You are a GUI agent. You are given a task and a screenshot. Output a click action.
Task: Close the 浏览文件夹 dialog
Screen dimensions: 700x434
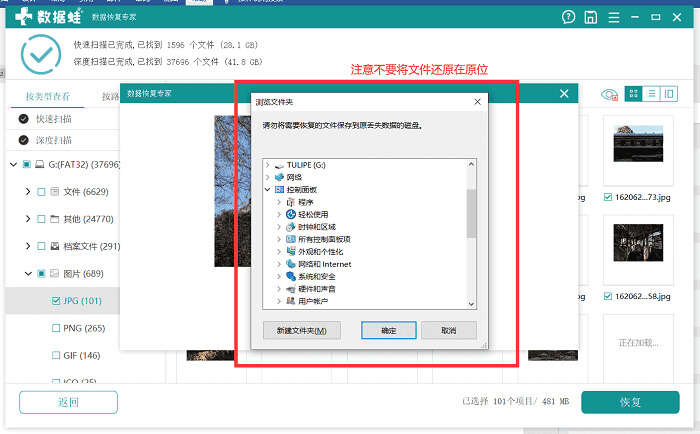point(477,102)
